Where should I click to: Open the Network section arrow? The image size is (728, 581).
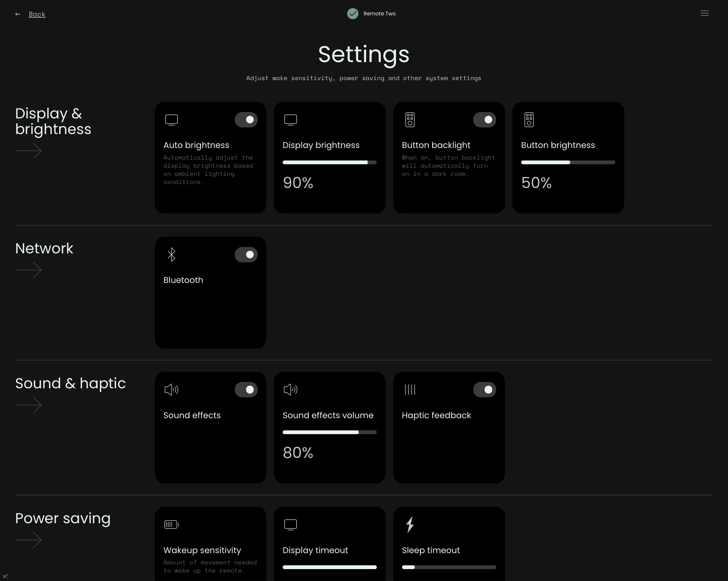click(x=29, y=270)
